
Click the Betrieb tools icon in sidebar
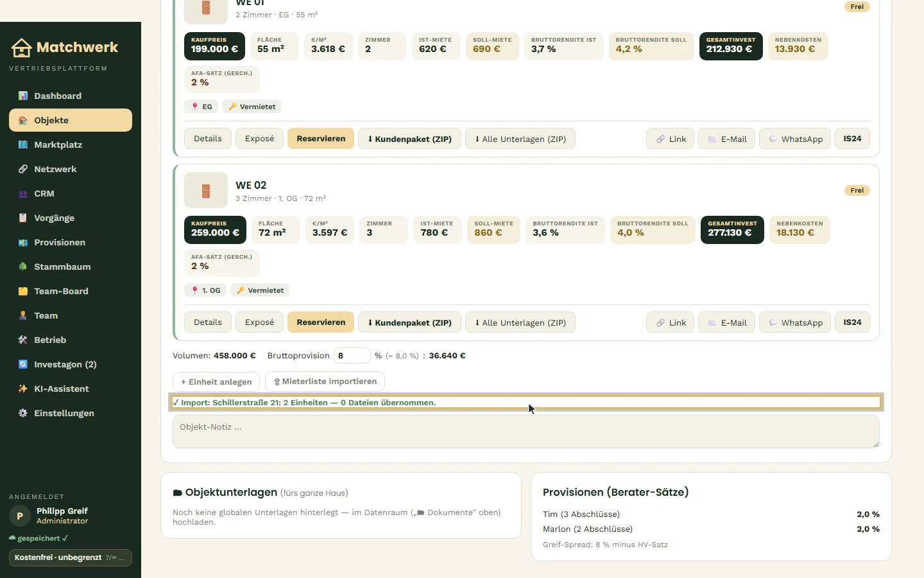tap(23, 340)
